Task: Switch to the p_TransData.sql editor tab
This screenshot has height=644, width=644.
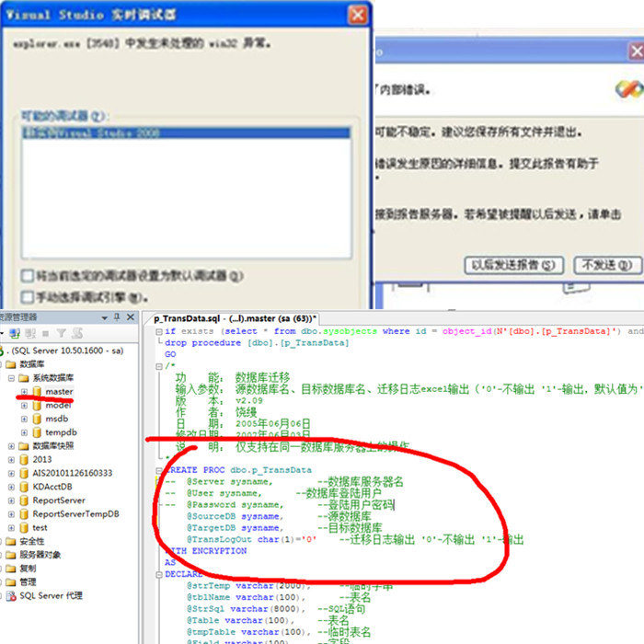Action: 235,318
